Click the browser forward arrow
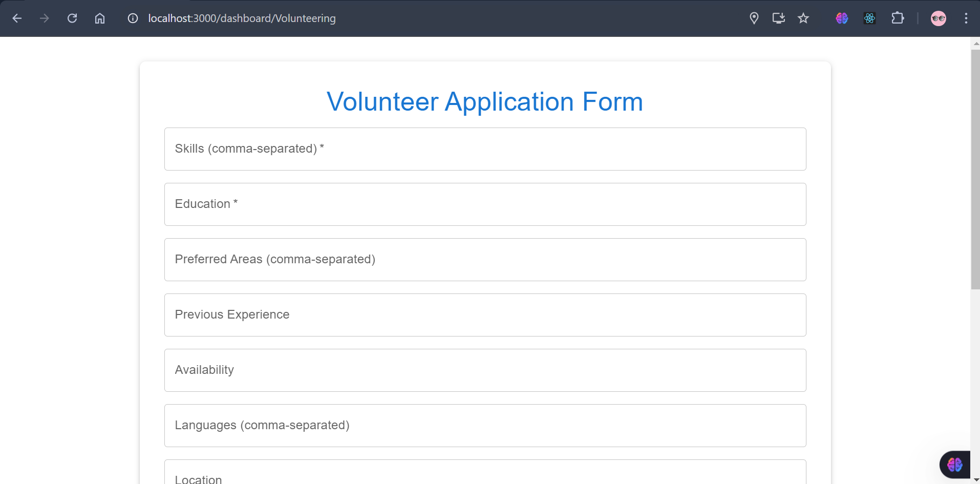This screenshot has width=980, height=484. (x=45, y=18)
